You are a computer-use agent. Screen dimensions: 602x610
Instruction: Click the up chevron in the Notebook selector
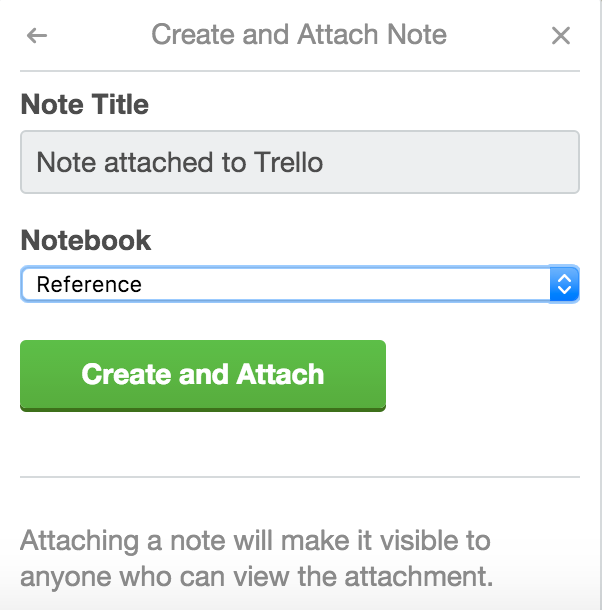(x=564, y=278)
